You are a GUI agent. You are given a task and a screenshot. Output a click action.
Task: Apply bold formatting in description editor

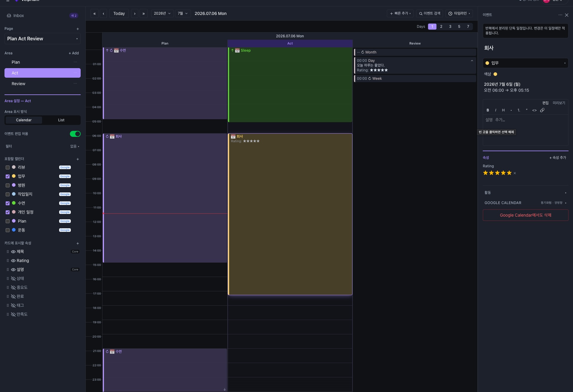coord(488,110)
